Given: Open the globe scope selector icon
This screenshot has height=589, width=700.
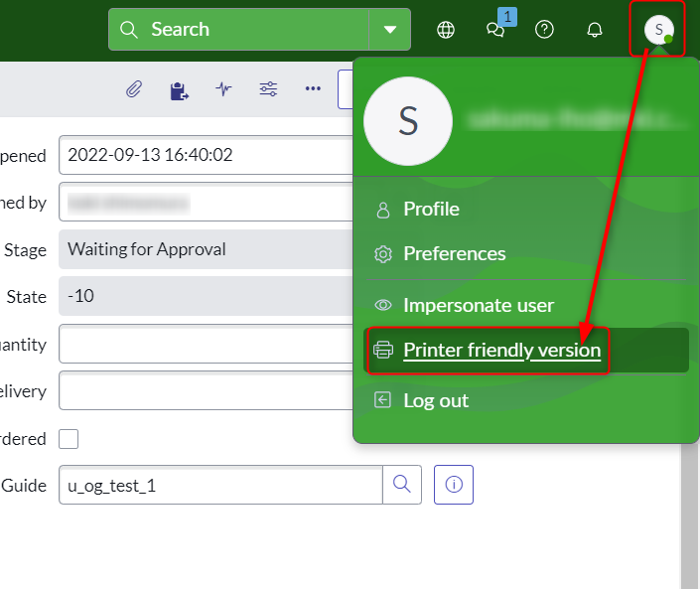Looking at the screenshot, I should [x=446, y=30].
